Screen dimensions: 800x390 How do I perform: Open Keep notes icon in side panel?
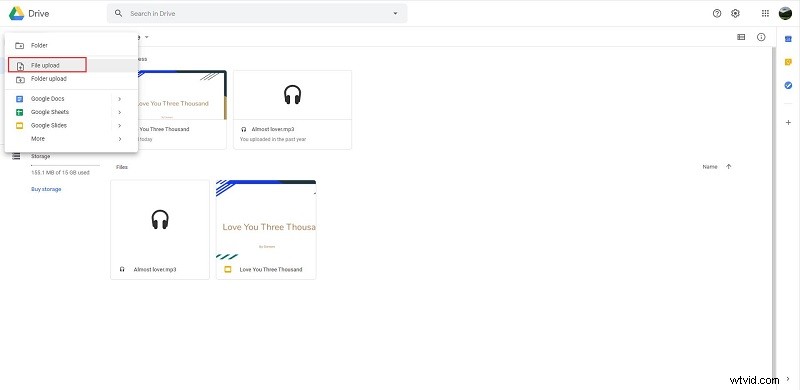click(x=788, y=62)
